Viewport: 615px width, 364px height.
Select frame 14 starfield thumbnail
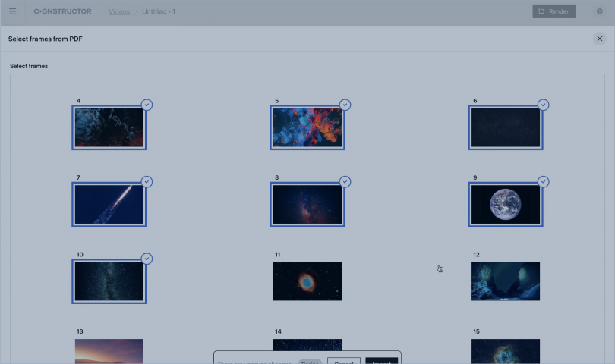pyautogui.click(x=307, y=344)
